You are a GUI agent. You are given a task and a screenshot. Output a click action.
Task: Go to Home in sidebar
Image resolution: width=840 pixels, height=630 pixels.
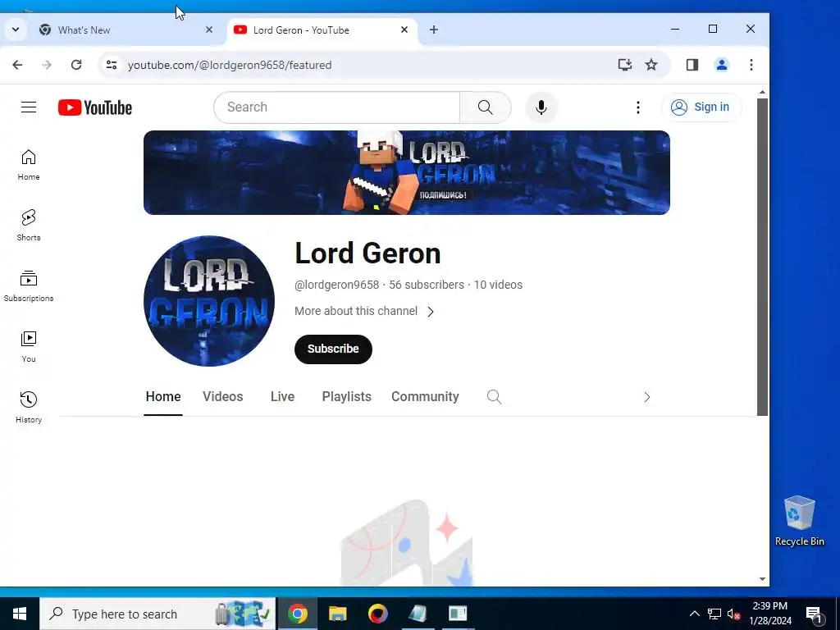click(29, 165)
